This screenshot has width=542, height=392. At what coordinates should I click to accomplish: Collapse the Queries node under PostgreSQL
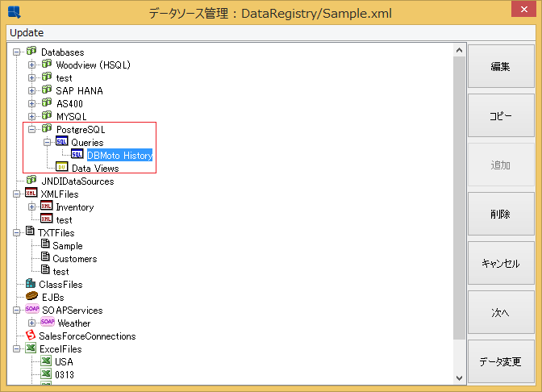(x=47, y=143)
